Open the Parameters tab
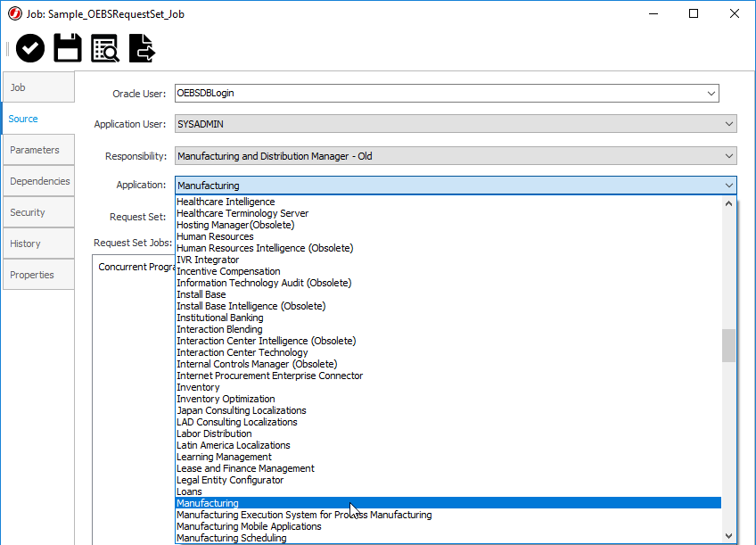 tap(38, 150)
